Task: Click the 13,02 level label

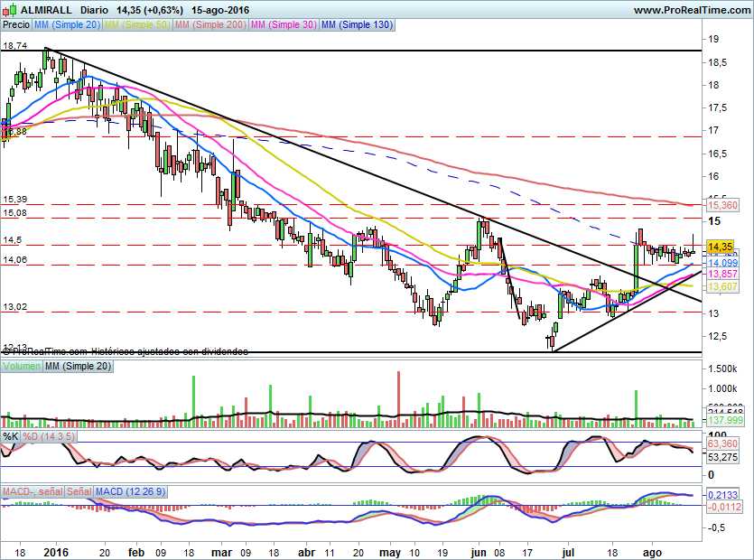Action: 15,306
